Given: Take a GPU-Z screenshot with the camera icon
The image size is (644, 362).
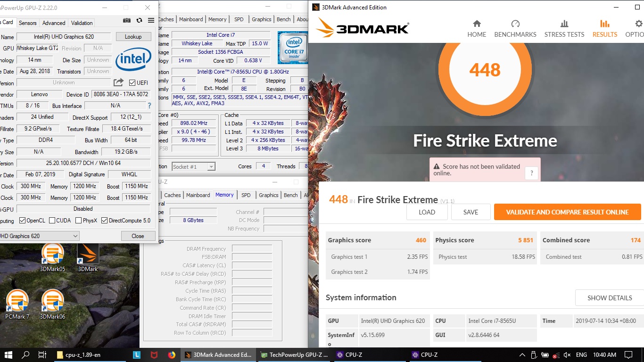Looking at the screenshot, I should [127, 20].
